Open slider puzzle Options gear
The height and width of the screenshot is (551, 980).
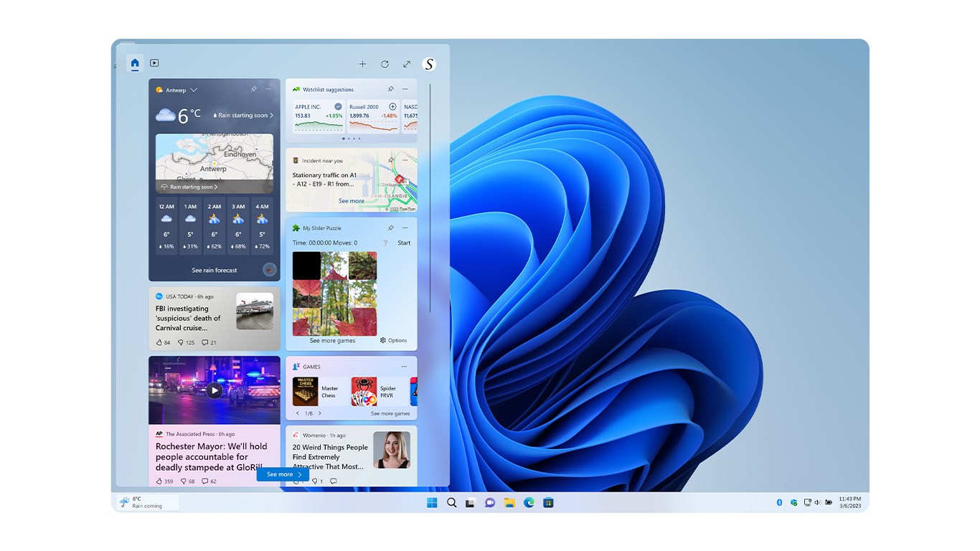click(x=393, y=341)
